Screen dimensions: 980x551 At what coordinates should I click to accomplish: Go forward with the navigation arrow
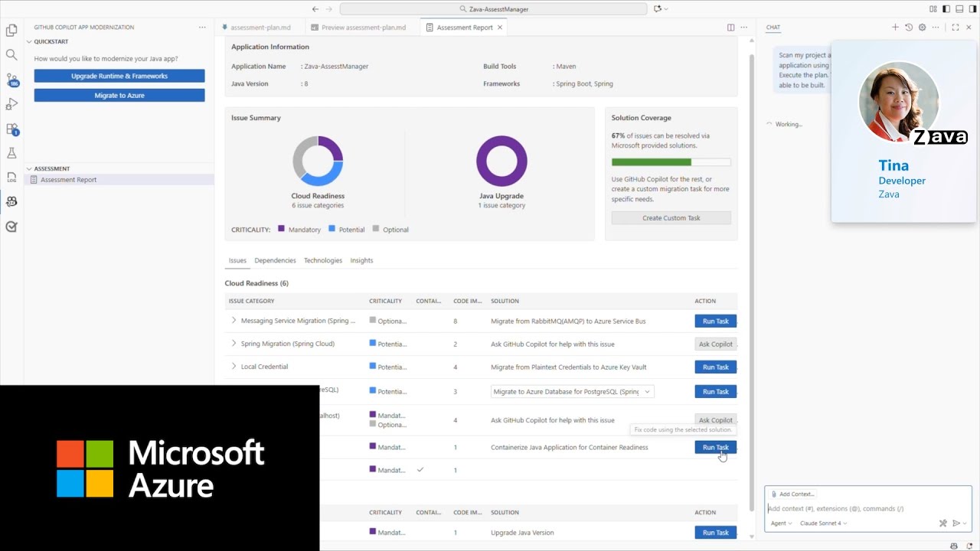[329, 9]
